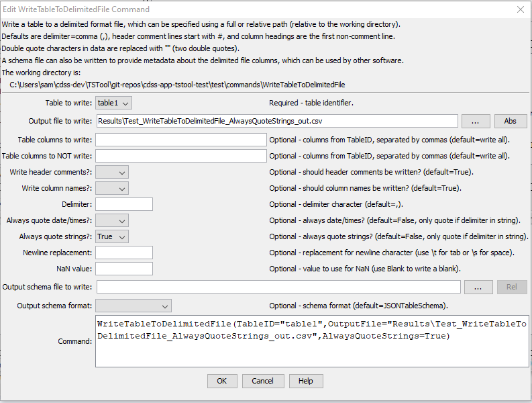Click the Output file to write field
Screen dimensions: 532x403
[x=277, y=122]
